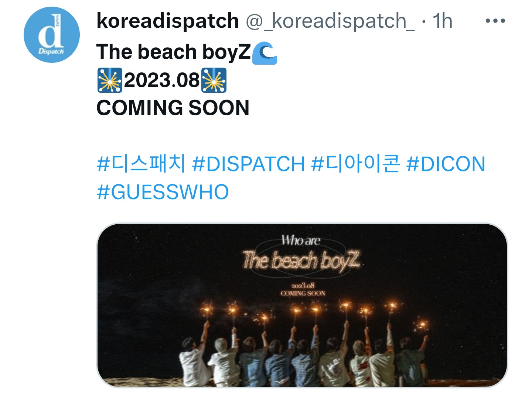Open the #DICON hashtag
The width and height of the screenshot is (532, 398).
click(446, 164)
